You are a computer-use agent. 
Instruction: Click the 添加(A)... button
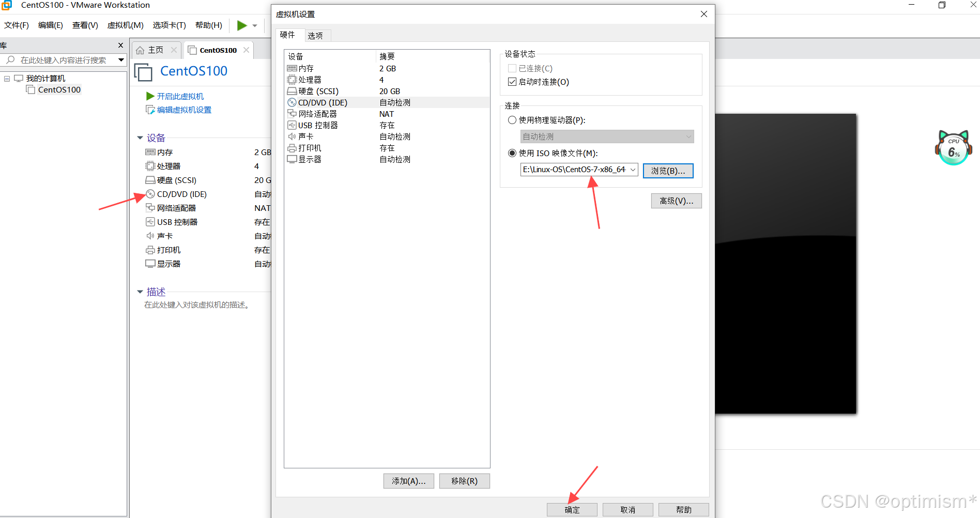[x=409, y=481]
